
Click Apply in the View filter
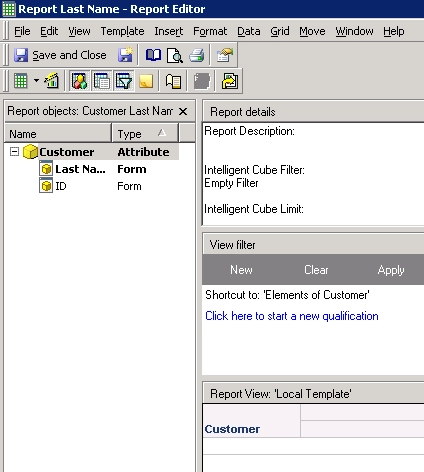pos(391,270)
